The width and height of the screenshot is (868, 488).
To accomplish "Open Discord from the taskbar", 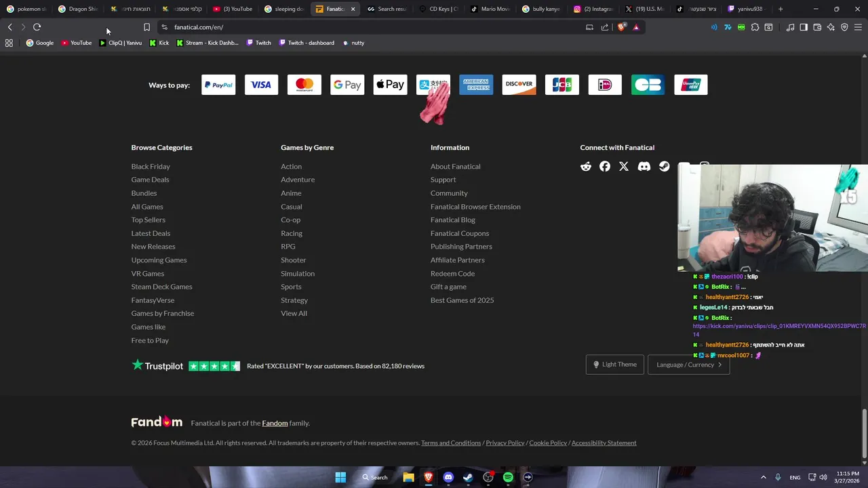I will (x=448, y=477).
